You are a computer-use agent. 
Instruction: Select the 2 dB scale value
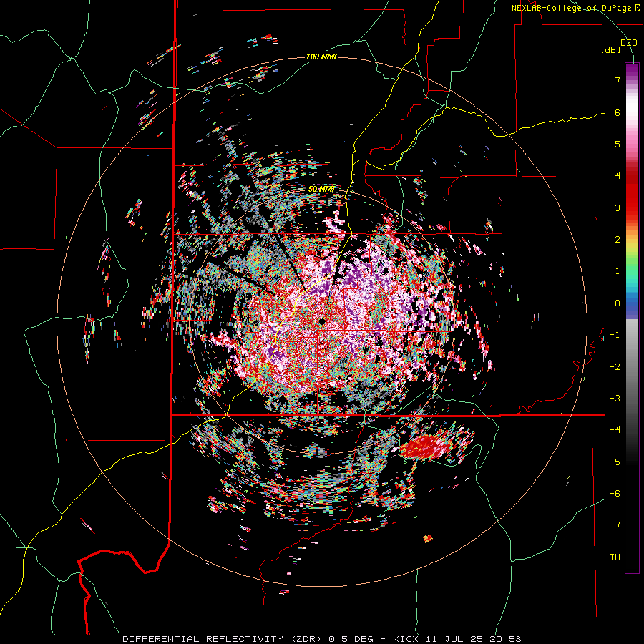618,240
